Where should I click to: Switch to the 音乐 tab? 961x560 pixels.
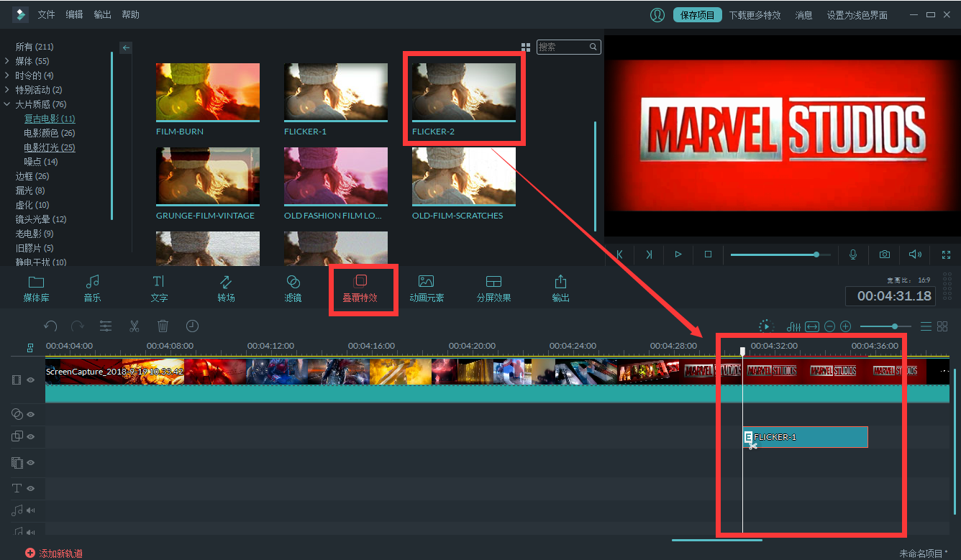pos(92,288)
